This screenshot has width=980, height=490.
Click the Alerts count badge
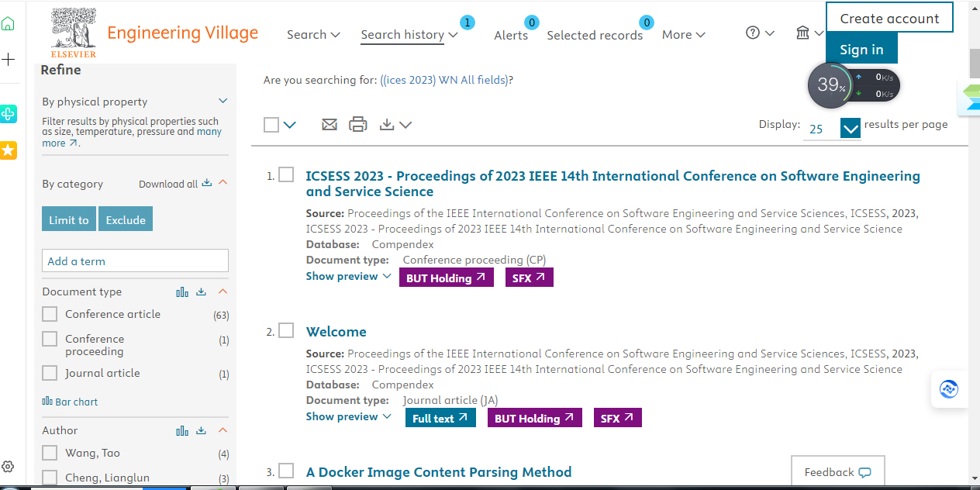[x=532, y=22]
